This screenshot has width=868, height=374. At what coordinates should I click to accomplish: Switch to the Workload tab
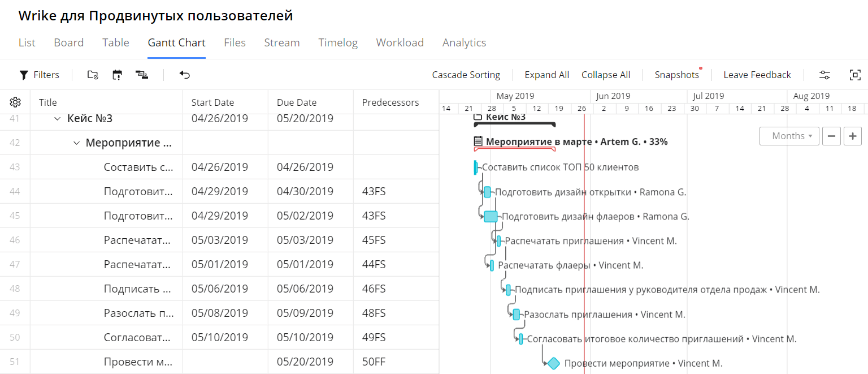[x=400, y=42]
